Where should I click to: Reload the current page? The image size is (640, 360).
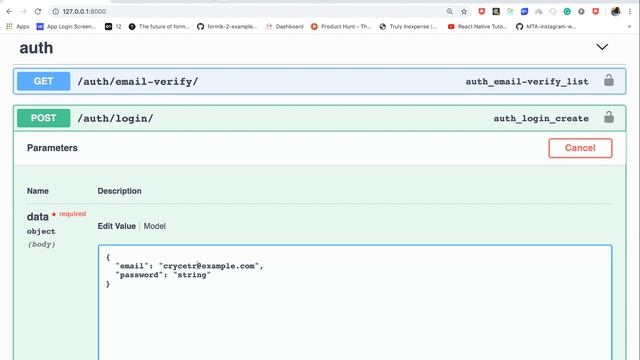(38, 11)
